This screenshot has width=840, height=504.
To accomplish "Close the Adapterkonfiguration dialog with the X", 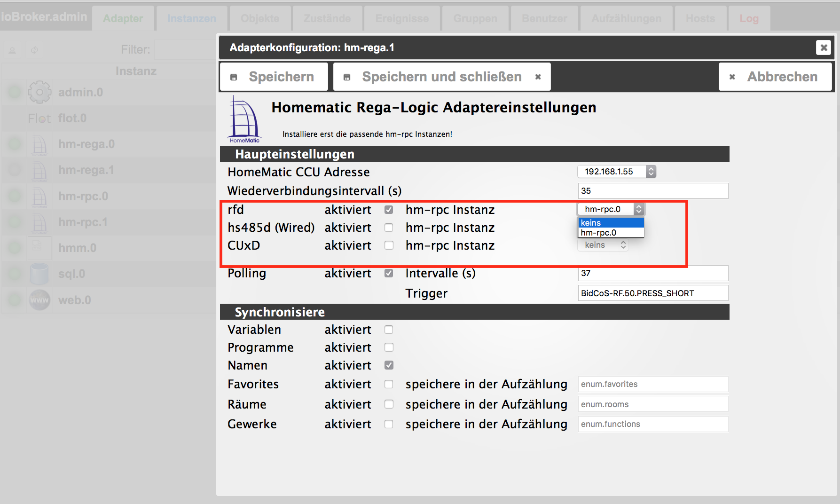I will pos(824,47).
